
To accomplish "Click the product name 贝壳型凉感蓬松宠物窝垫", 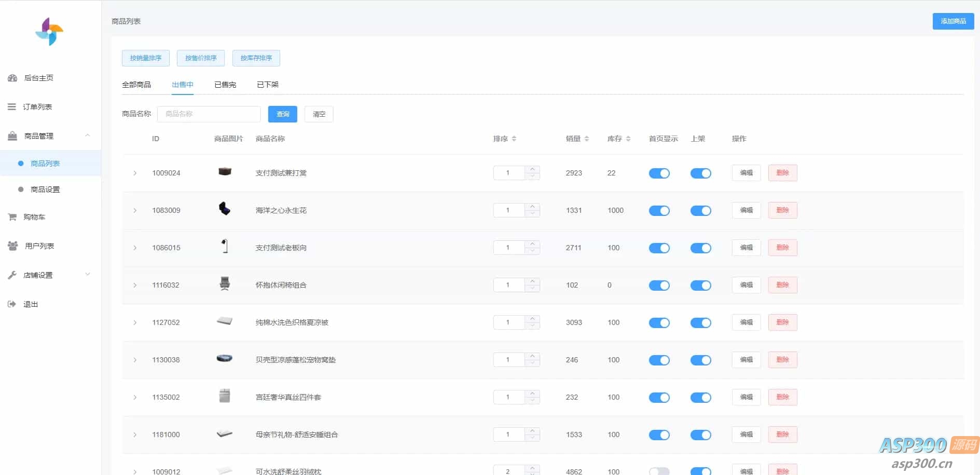I will point(296,360).
